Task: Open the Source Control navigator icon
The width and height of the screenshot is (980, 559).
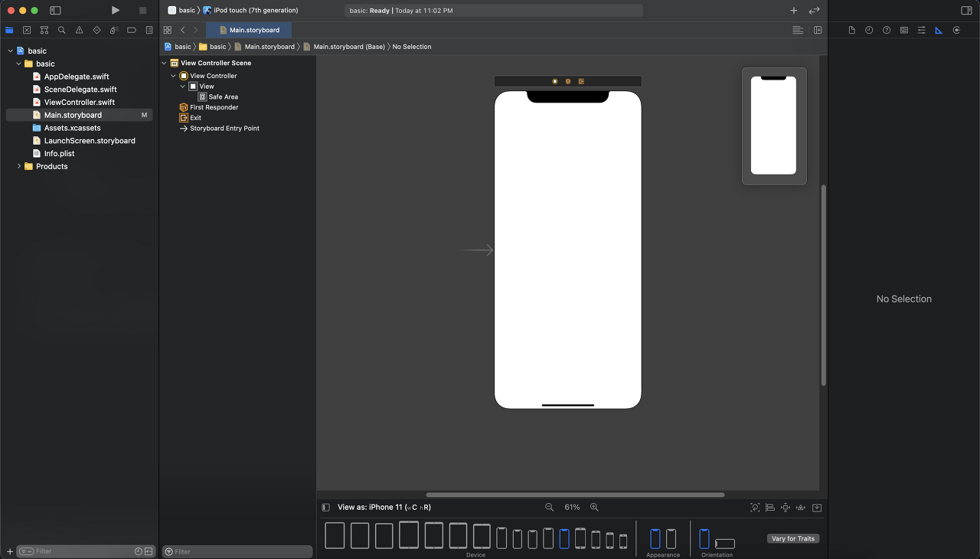Action: pyautogui.click(x=27, y=31)
